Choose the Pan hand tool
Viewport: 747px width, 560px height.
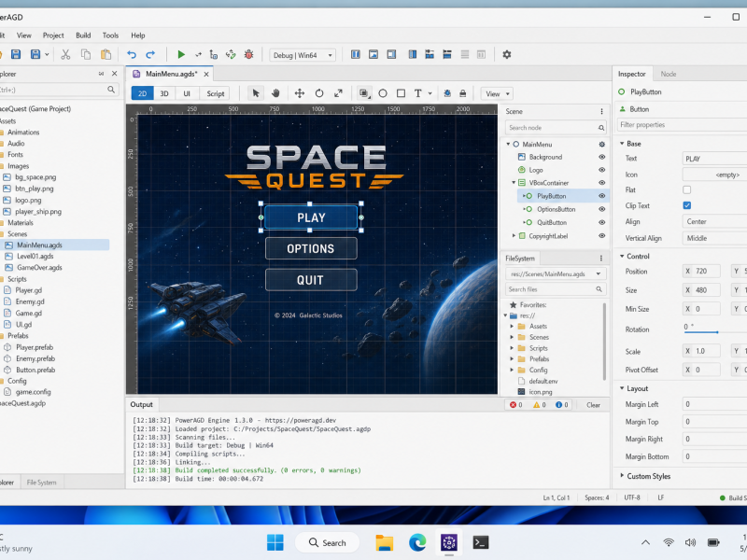click(275, 93)
